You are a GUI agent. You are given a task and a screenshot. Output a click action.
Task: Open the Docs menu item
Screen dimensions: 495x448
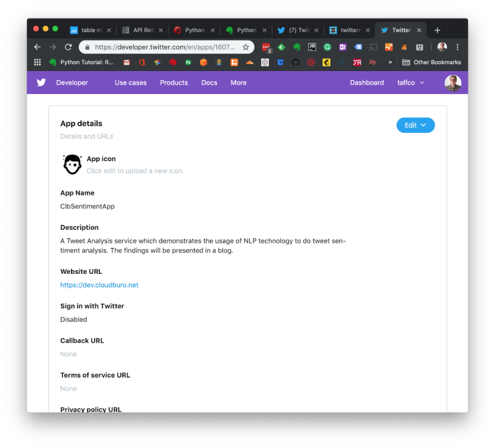pyautogui.click(x=209, y=83)
